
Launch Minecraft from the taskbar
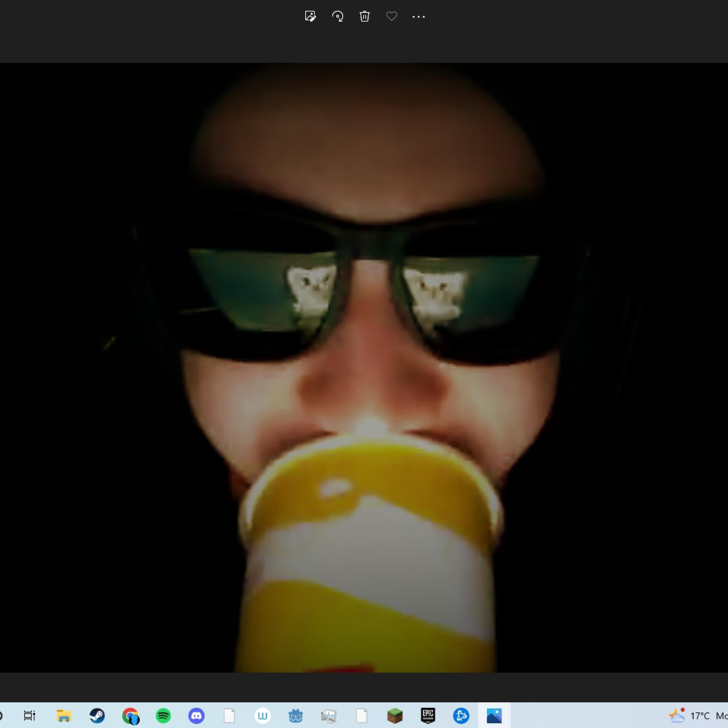(395, 715)
